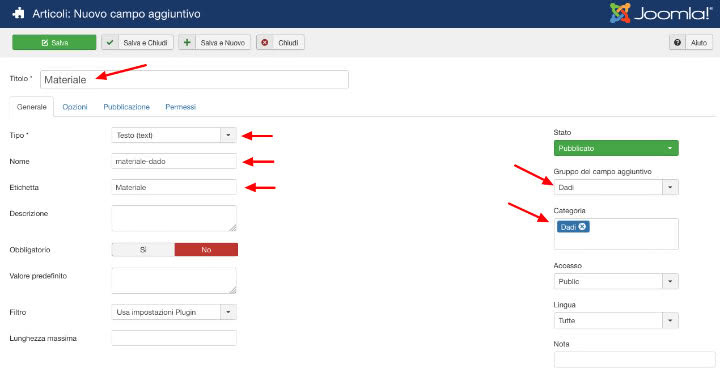Click the Salva e Chiudi button label
Viewport: 720px width, 372px height.
(x=146, y=43)
